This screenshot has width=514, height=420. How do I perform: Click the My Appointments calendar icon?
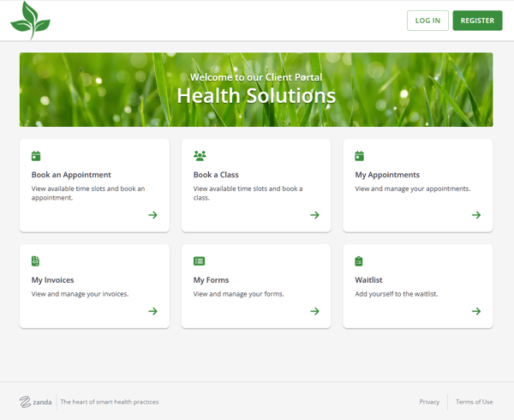point(360,156)
